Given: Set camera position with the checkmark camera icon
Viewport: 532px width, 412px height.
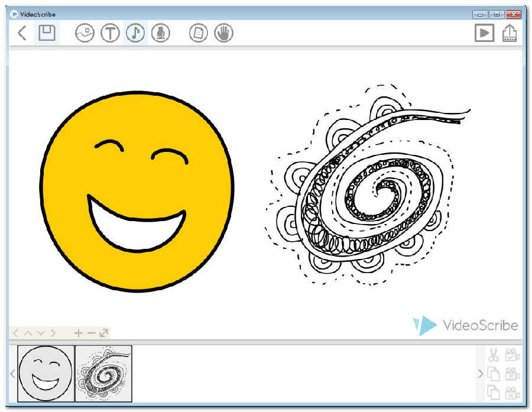Looking at the screenshot, I should [512, 355].
